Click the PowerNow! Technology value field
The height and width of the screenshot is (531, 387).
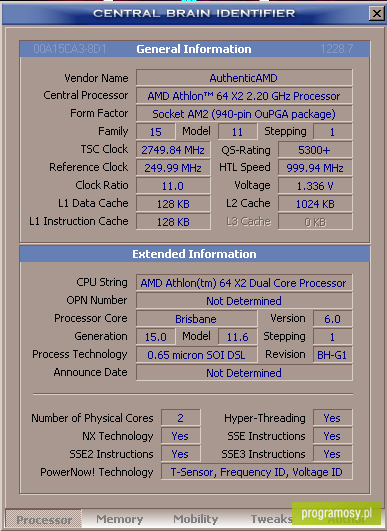click(257, 472)
